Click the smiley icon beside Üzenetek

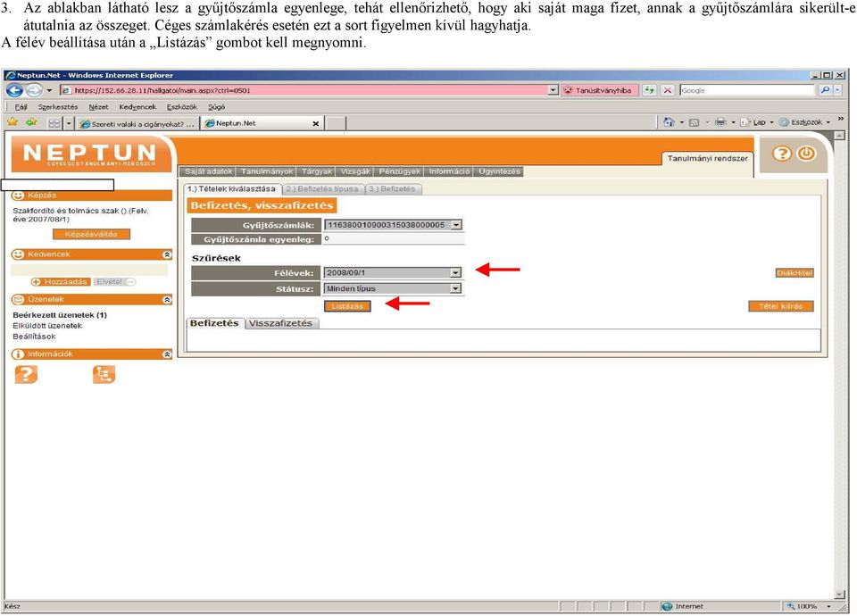click(x=19, y=300)
